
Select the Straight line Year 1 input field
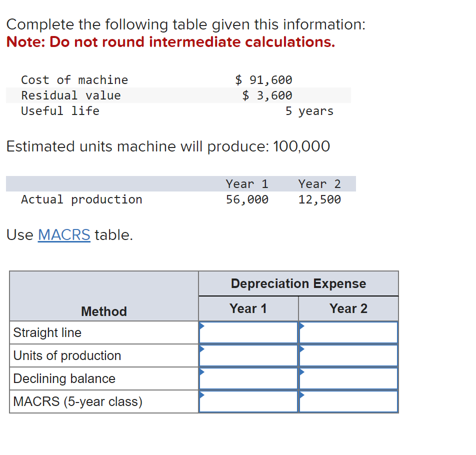pyautogui.click(x=248, y=332)
